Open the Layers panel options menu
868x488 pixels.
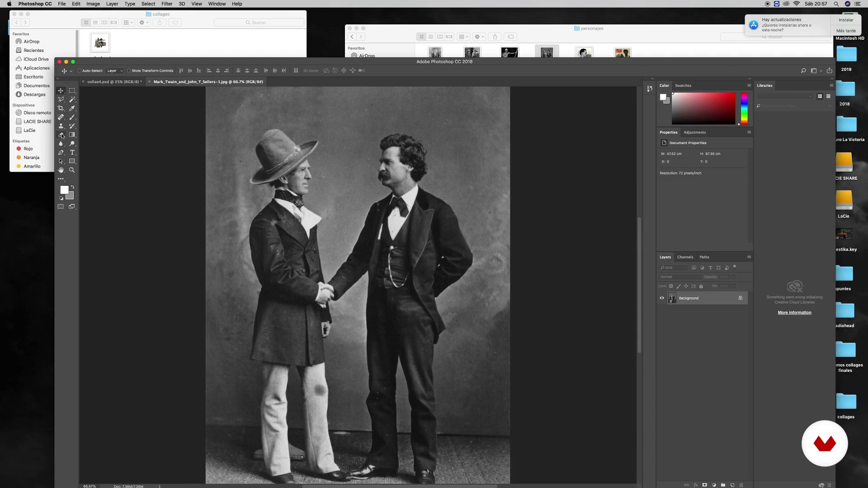(749, 257)
